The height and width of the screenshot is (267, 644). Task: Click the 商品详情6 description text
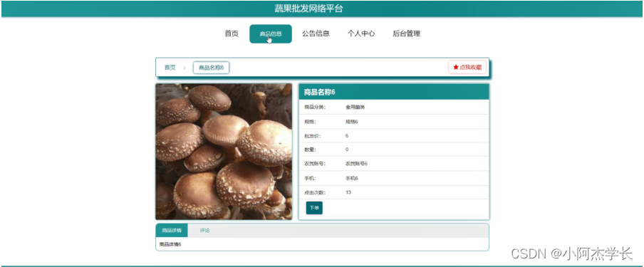[170, 244]
